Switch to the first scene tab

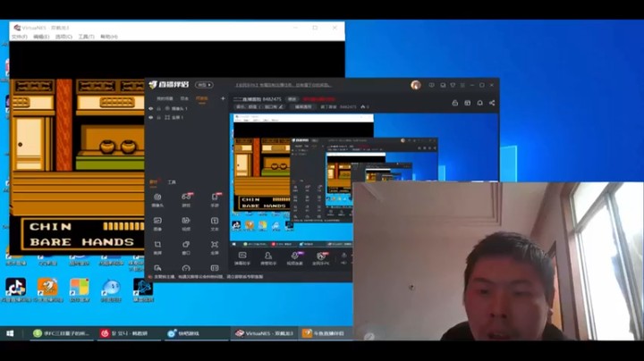[165, 98]
